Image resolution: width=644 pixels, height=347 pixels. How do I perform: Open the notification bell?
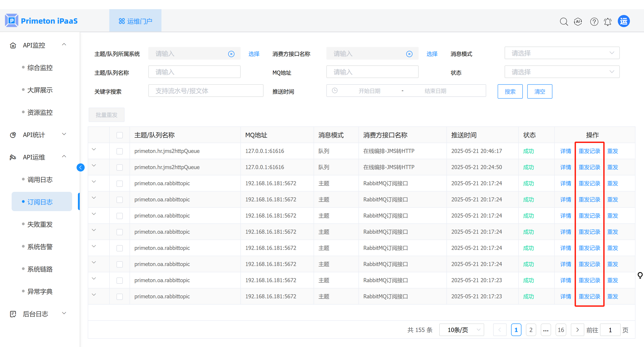click(x=608, y=21)
